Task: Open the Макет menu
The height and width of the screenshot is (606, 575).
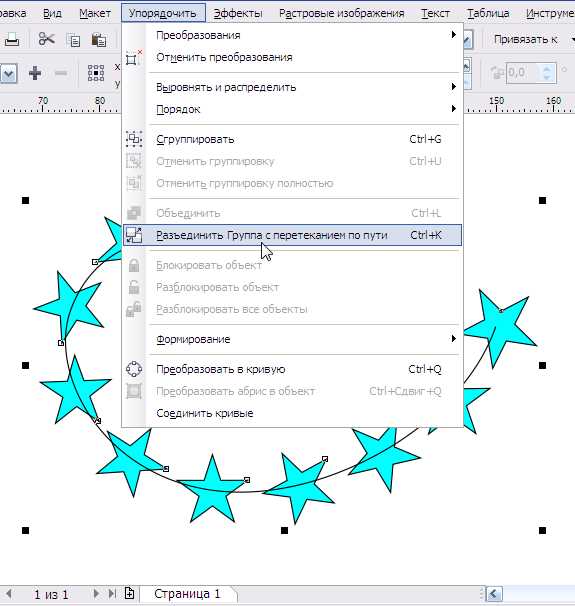Action: coord(95,14)
